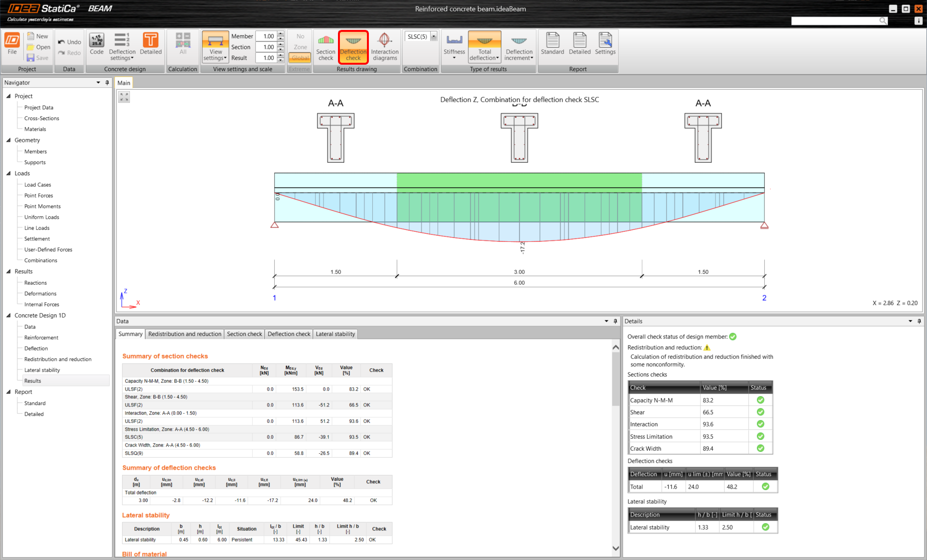927x560 pixels.
Task: Select the Stiffness results type icon
Action: click(454, 46)
